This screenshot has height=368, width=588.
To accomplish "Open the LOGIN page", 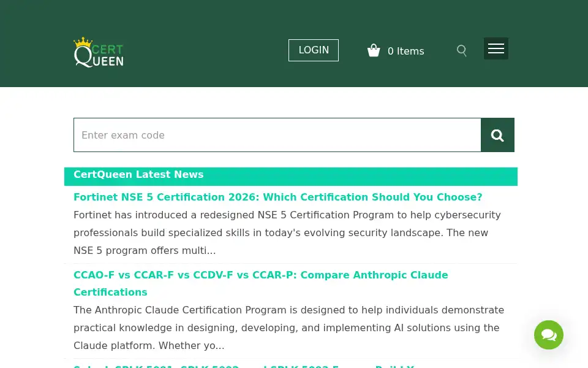I will 314,50.
